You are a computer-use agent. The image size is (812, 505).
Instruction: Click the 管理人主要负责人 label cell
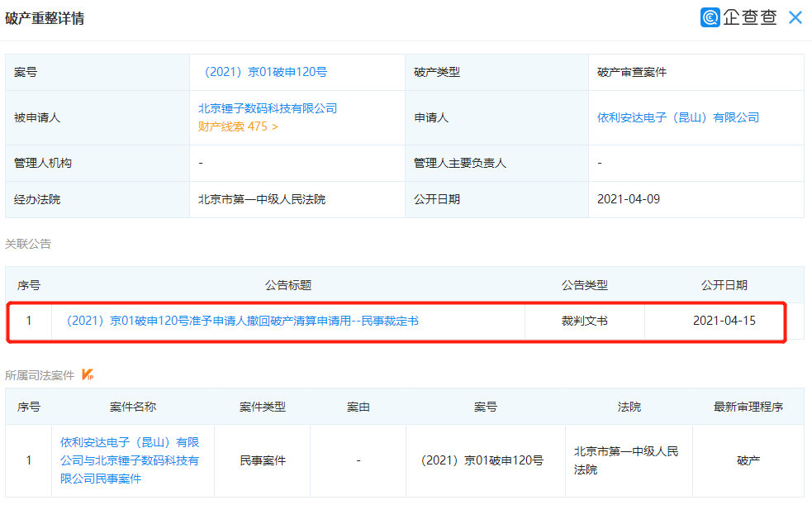coord(496,163)
